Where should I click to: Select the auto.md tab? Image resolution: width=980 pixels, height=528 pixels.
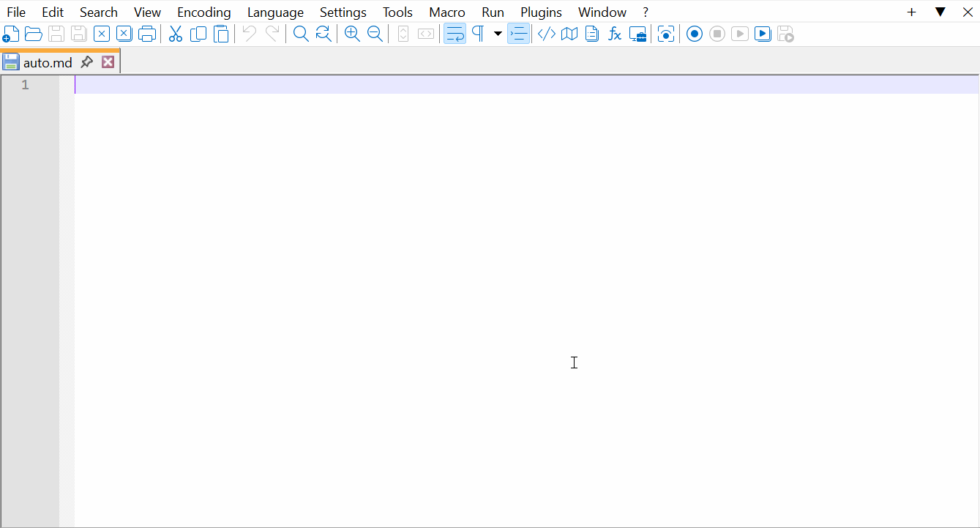[x=48, y=62]
